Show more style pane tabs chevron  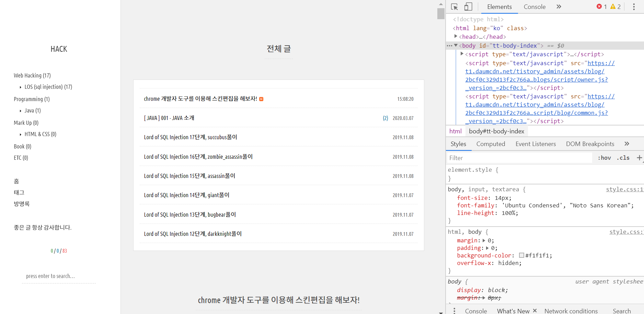[627, 144]
